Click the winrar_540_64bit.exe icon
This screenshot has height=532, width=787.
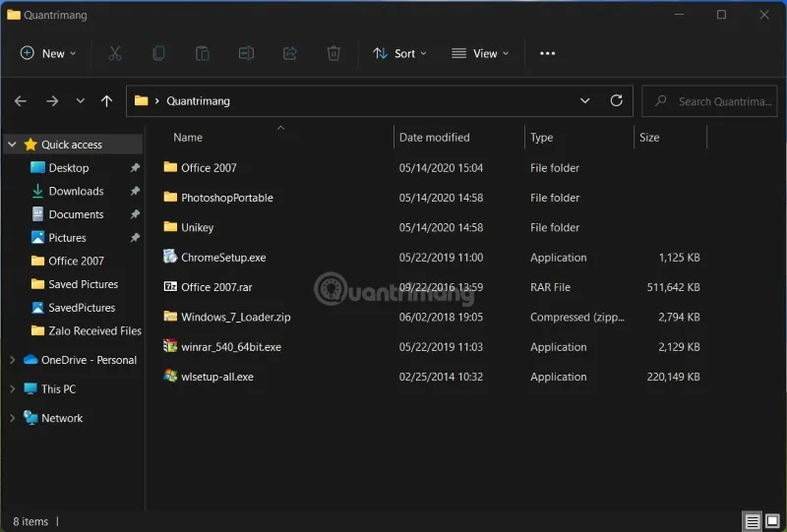pyautogui.click(x=170, y=346)
